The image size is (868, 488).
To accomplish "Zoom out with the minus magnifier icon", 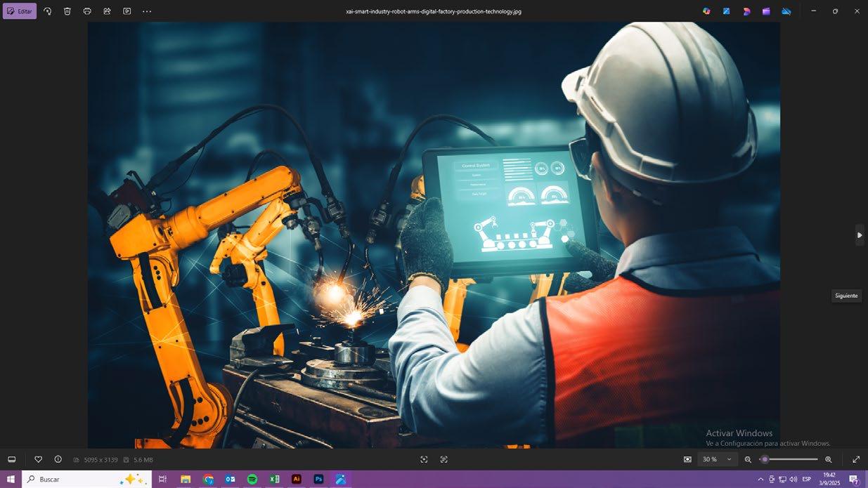I will (748, 459).
